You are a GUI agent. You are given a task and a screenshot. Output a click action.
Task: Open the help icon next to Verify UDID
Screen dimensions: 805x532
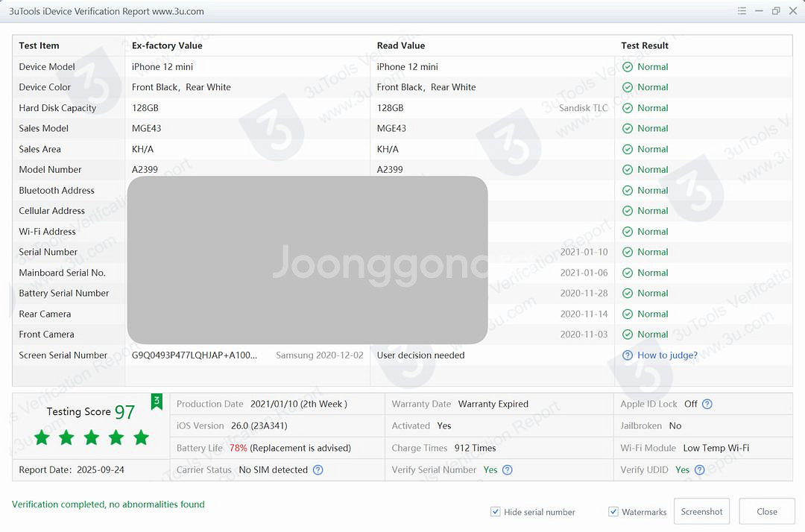pos(699,470)
